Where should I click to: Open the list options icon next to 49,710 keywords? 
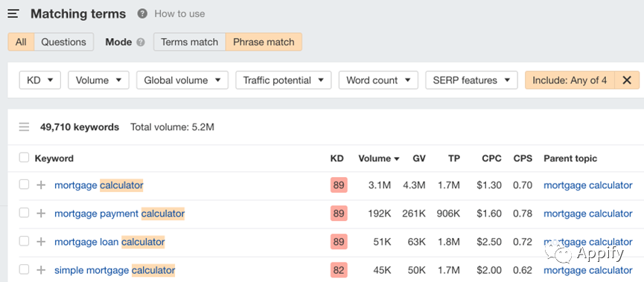tap(25, 127)
